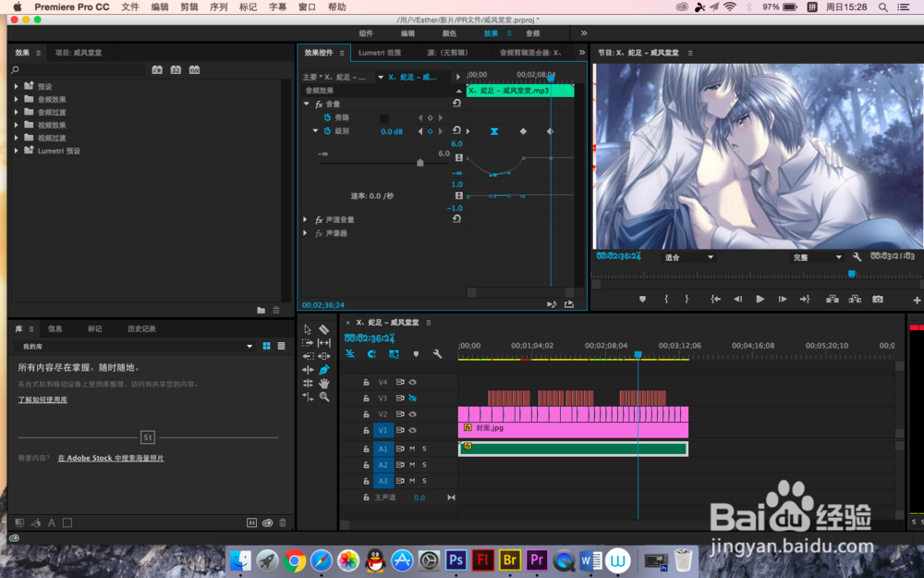The height and width of the screenshot is (578, 924).
Task: Open Program monitor wrench settings
Action: [857, 257]
